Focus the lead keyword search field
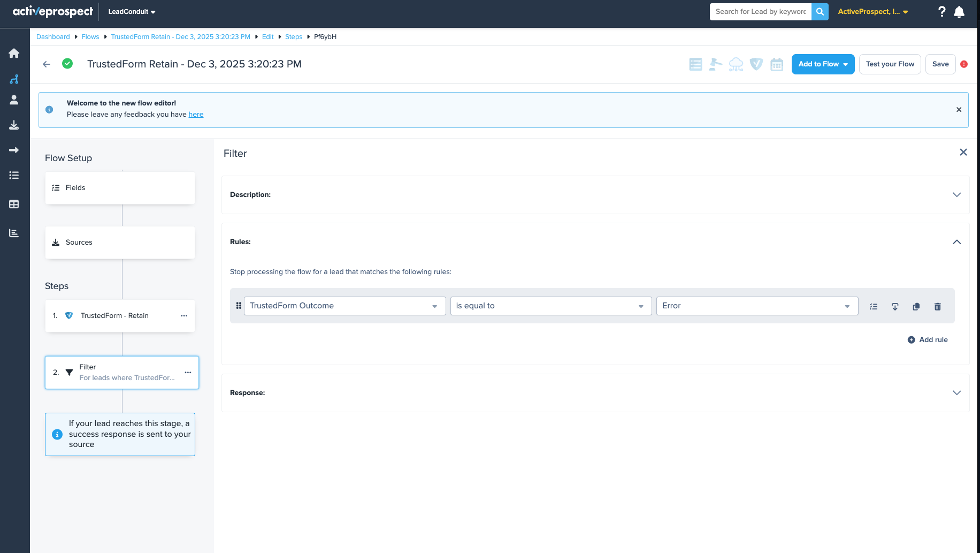 (761, 12)
